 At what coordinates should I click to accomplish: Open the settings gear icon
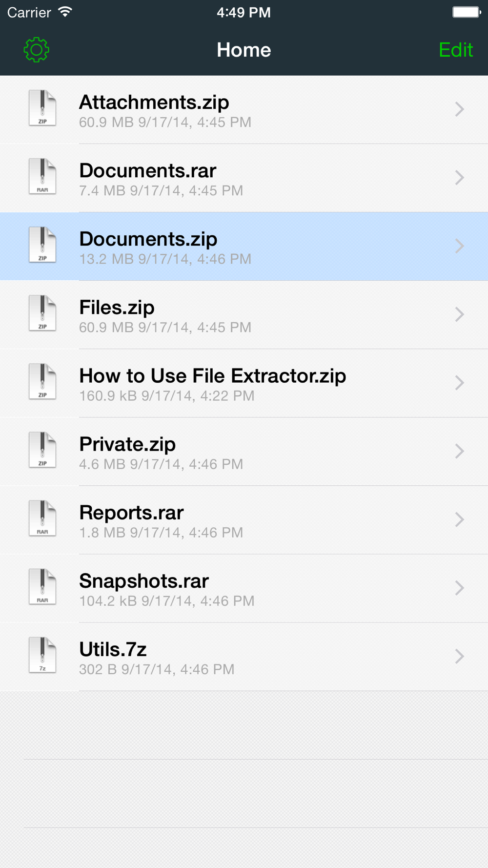point(37,50)
